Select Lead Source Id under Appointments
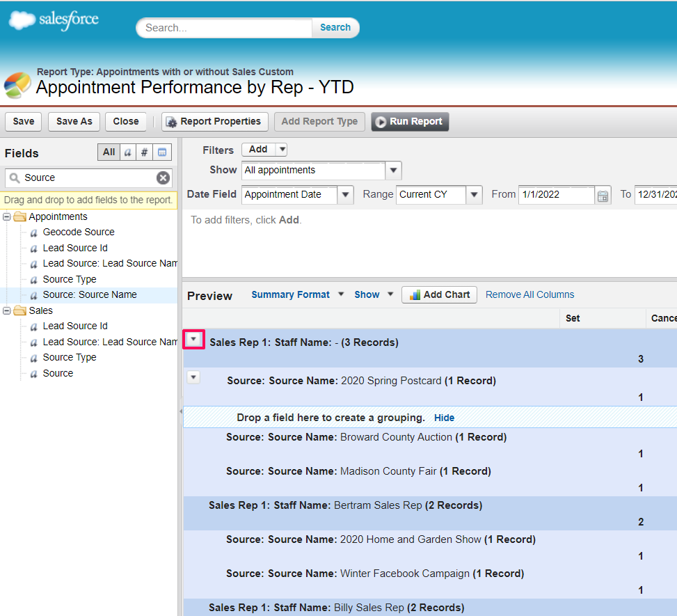The height and width of the screenshot is (616, 677). (75, 248)
